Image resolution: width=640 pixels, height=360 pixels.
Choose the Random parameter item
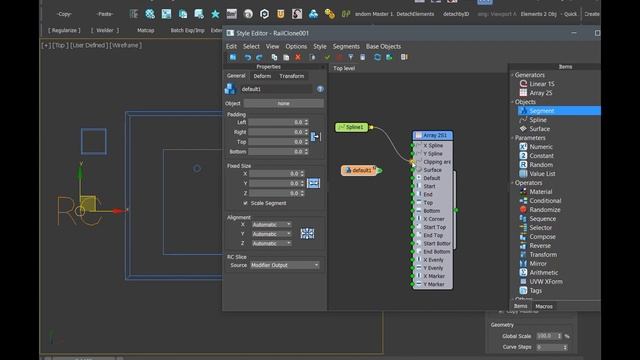[536, 164]
